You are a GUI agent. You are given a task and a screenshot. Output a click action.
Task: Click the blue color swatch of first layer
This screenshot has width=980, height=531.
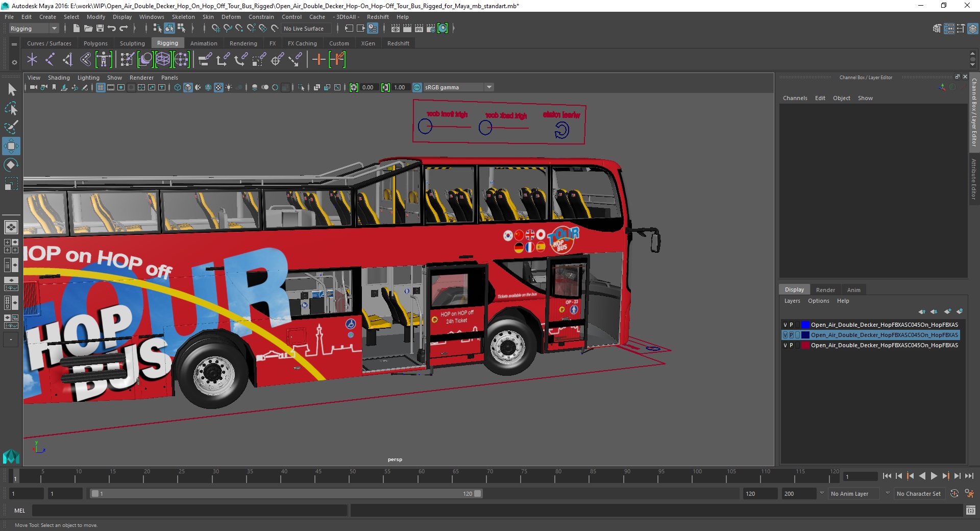805,325
